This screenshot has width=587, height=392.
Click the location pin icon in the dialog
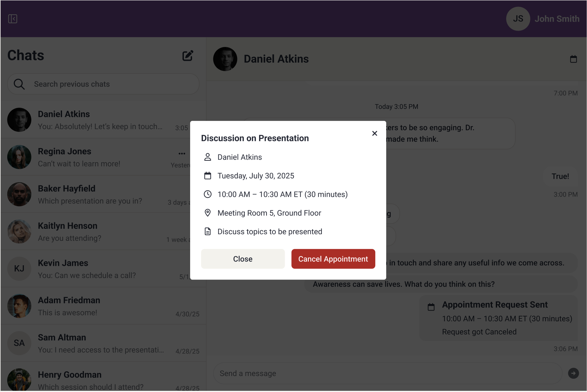tap(208, 213)
